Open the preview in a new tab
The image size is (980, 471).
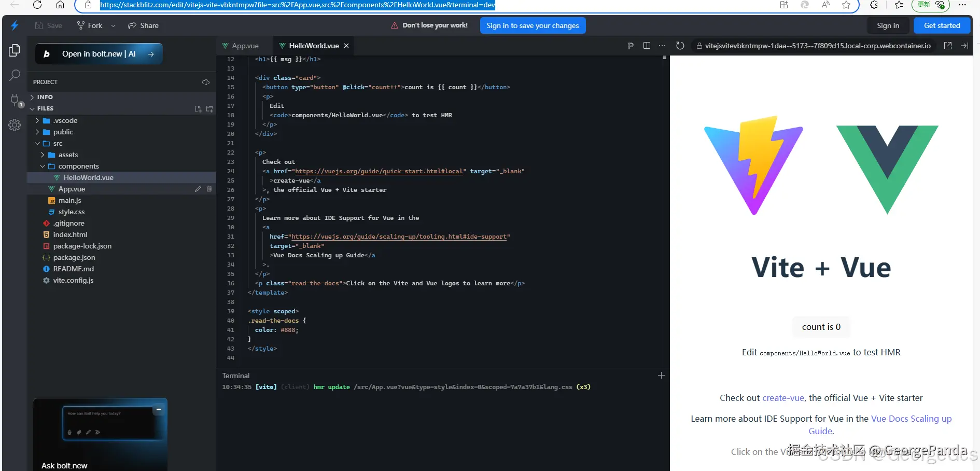948,46
